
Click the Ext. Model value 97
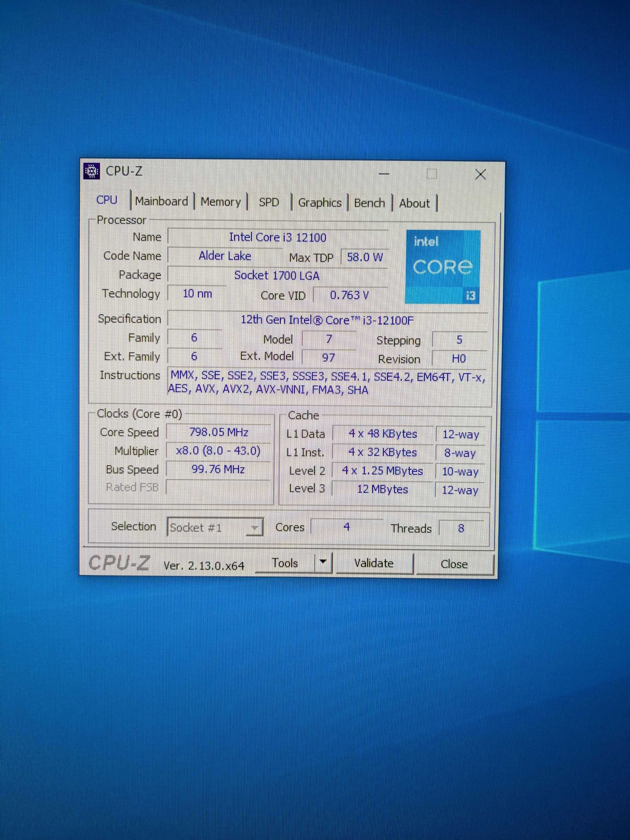pos(329,357)
